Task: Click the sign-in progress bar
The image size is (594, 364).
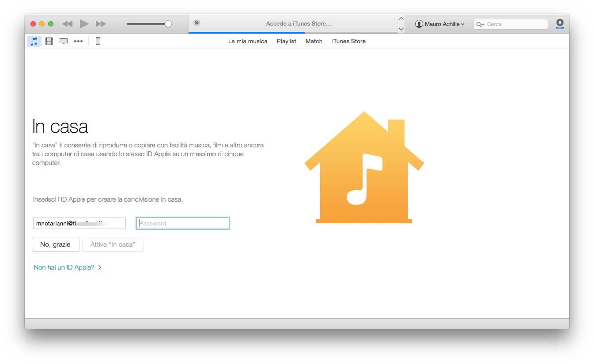Action: [x=293, y=32]
